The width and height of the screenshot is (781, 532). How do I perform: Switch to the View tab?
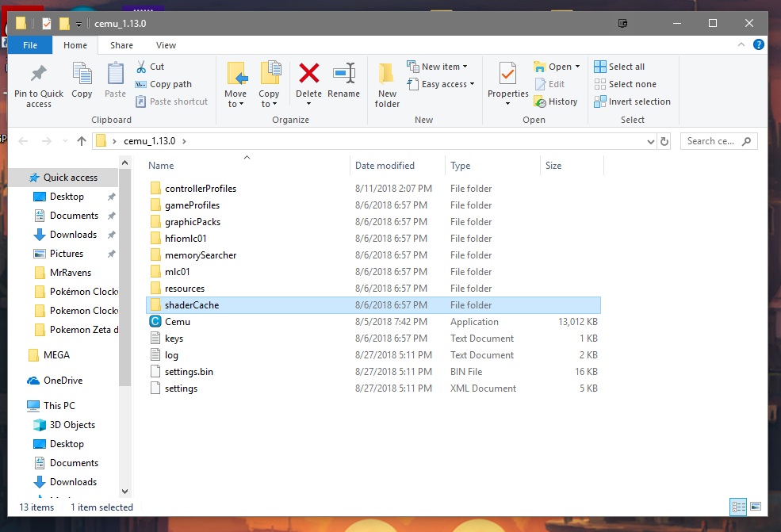(x=166, y=45)
